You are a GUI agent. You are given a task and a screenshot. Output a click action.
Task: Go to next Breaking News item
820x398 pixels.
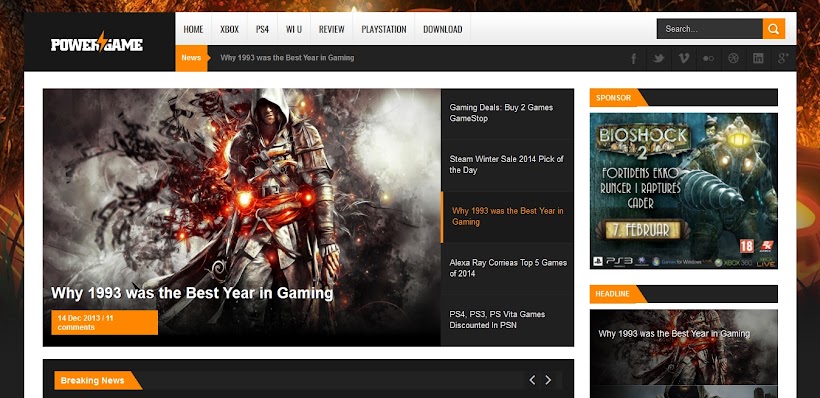548,380
